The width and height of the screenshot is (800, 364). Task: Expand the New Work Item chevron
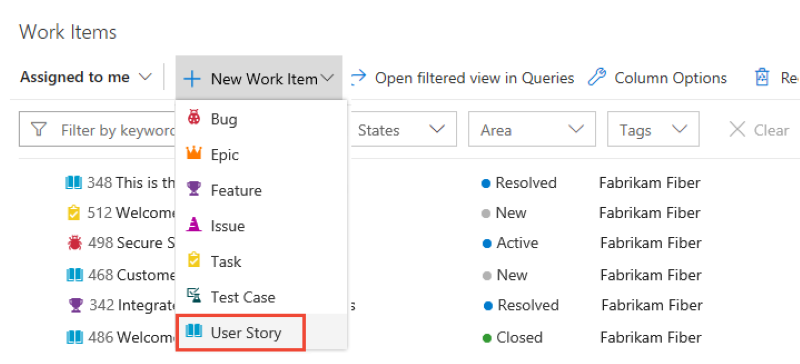[x=328, y=78]
